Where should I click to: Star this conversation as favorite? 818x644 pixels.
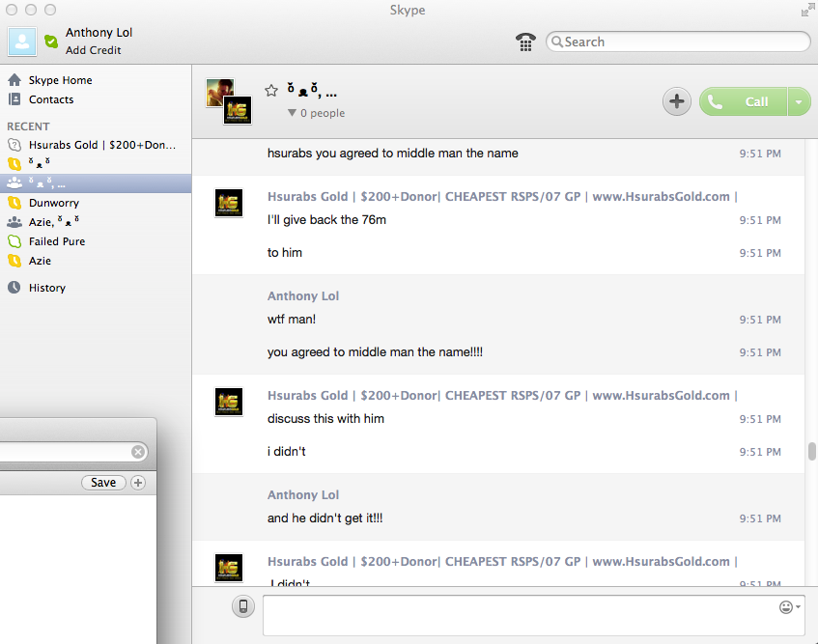tap(271, 91)
